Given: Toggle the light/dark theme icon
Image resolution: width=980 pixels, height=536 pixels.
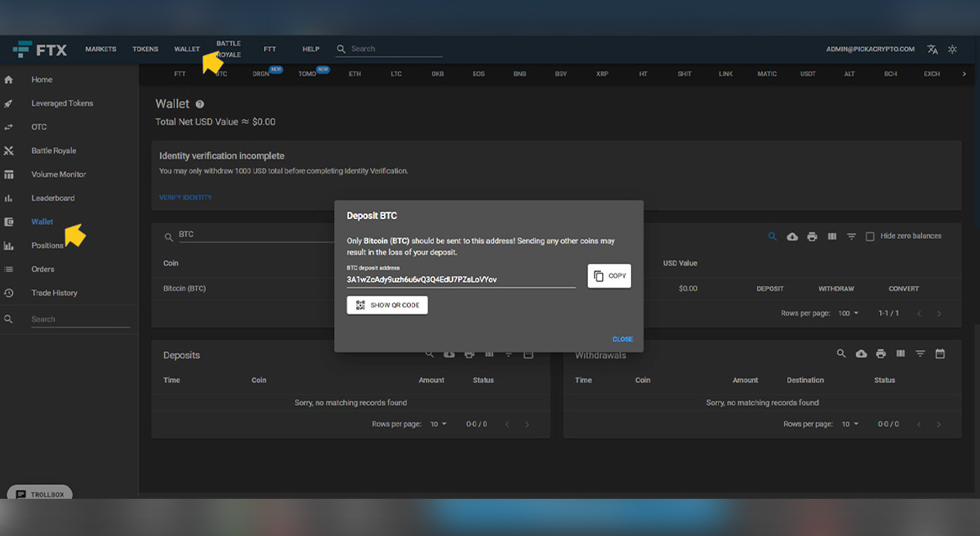Looking at the screenshot, I should coord(952,50).
